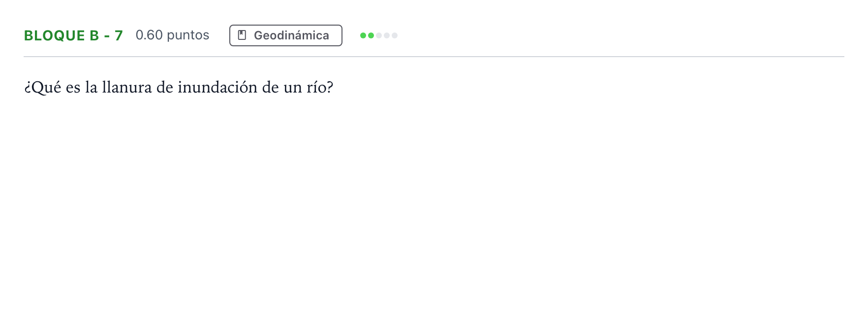This screenshot has height=324, width=868.
Task: Select the first green difficulty dot
Action: coord(363,35)
